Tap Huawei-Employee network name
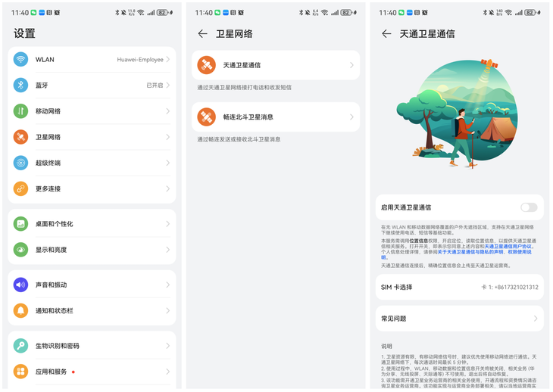This screenshot has height=392, width=553. pos(140,60)
